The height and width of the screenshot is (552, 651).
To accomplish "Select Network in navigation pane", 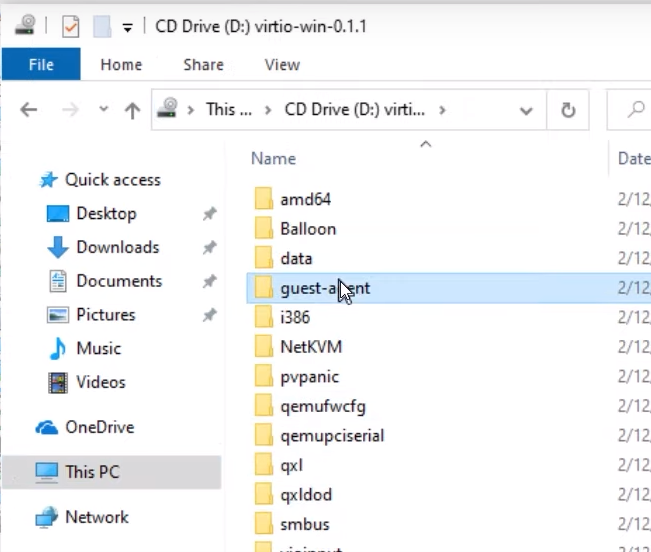I will [x=97, y=517].
